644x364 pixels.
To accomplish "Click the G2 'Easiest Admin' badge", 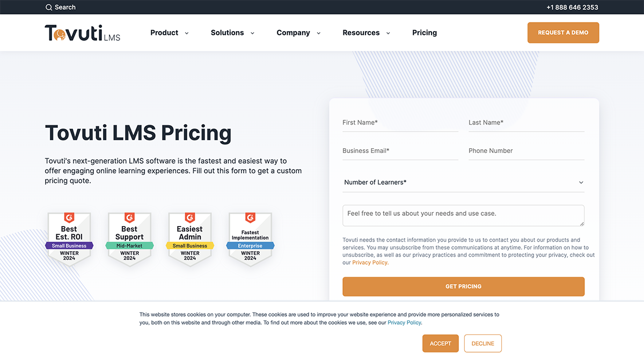I will (190, 238).
